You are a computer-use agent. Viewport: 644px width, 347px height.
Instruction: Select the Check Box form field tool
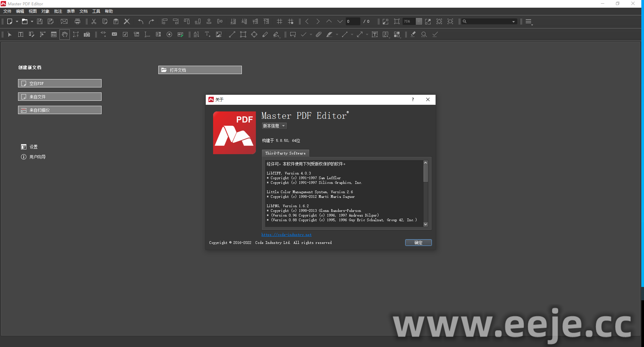125,35
